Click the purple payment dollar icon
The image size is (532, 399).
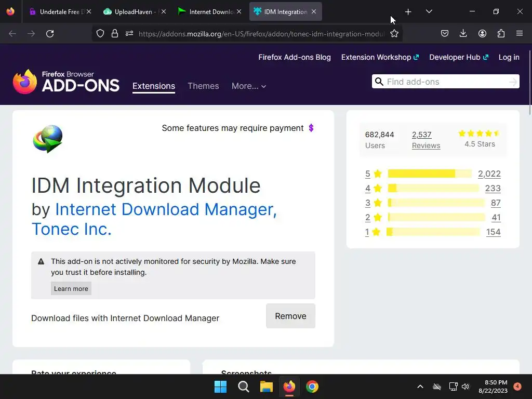point(311,128)
